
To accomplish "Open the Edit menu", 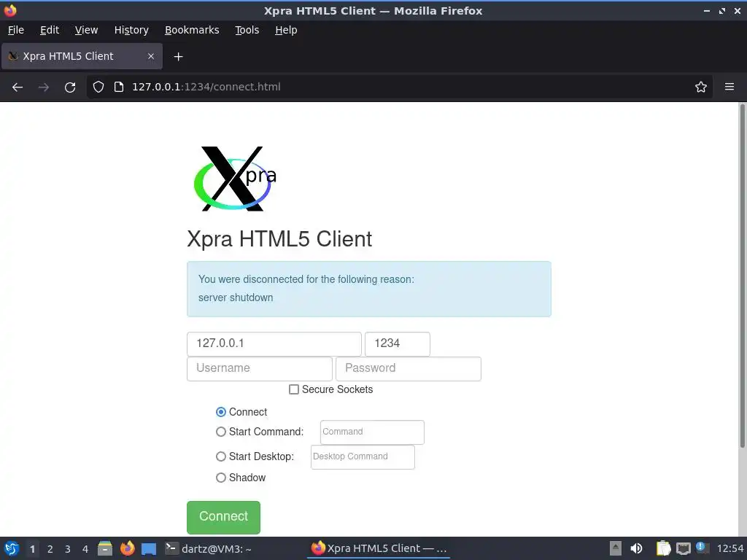I will click(x=50, y=30).
